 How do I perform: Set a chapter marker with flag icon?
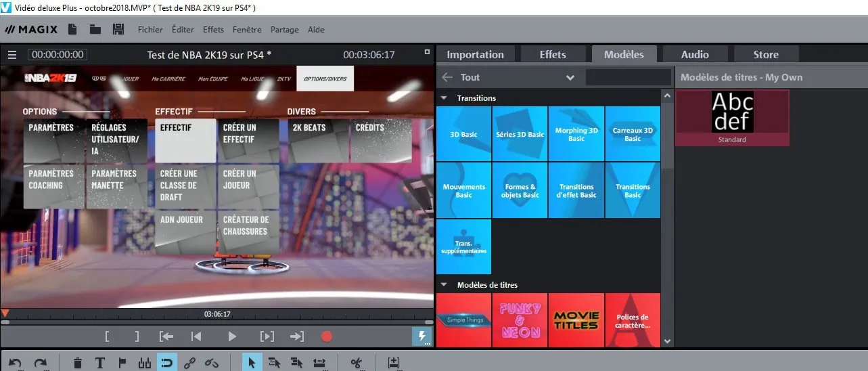pyautogui.click(x=122, y=363)
